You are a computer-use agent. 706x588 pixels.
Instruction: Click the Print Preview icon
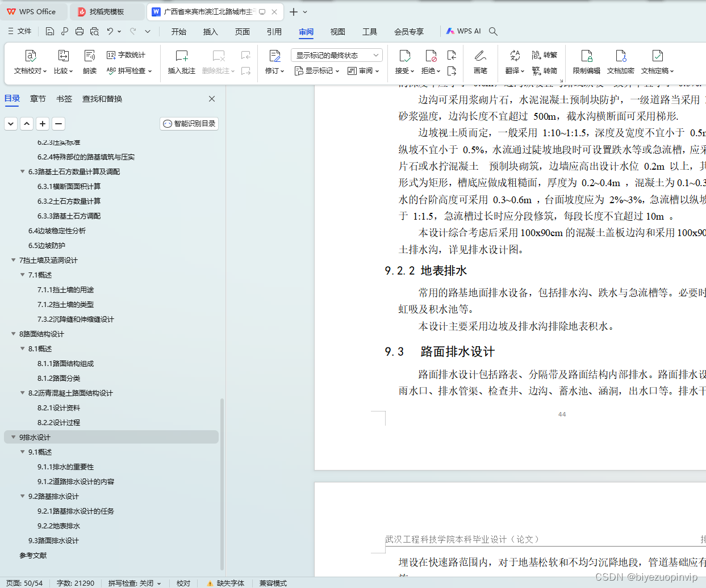[94, 31]
